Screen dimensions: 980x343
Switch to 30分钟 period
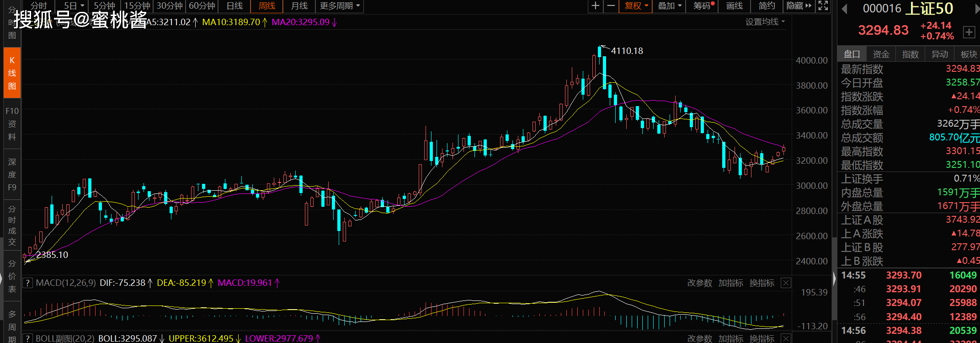pos(170,6)
